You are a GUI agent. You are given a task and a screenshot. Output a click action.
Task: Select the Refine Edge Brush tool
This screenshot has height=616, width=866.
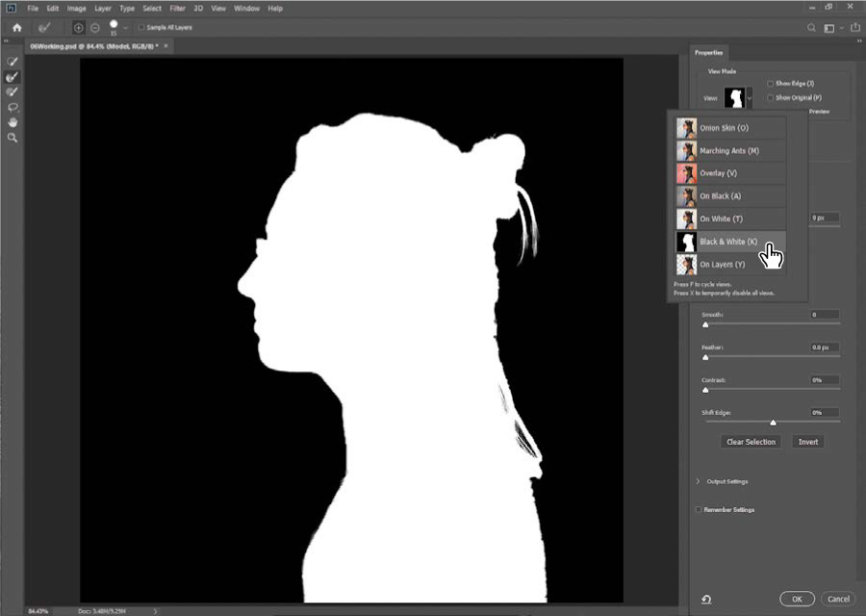[13, 76]
